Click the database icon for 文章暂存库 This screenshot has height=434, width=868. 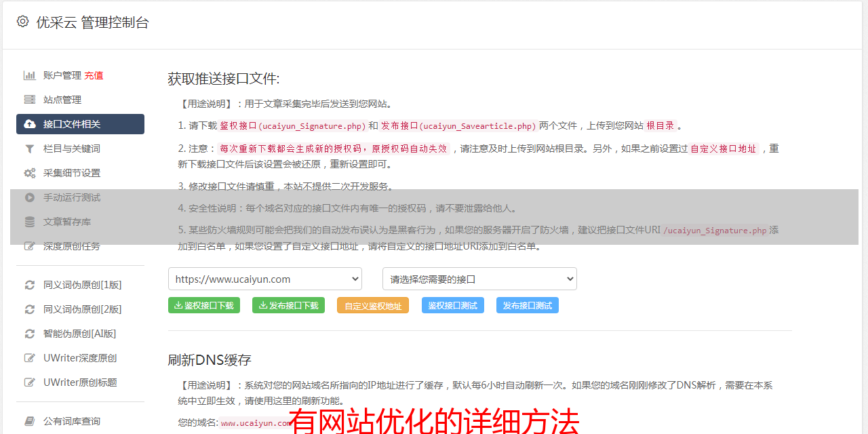(x=30, y=222)
